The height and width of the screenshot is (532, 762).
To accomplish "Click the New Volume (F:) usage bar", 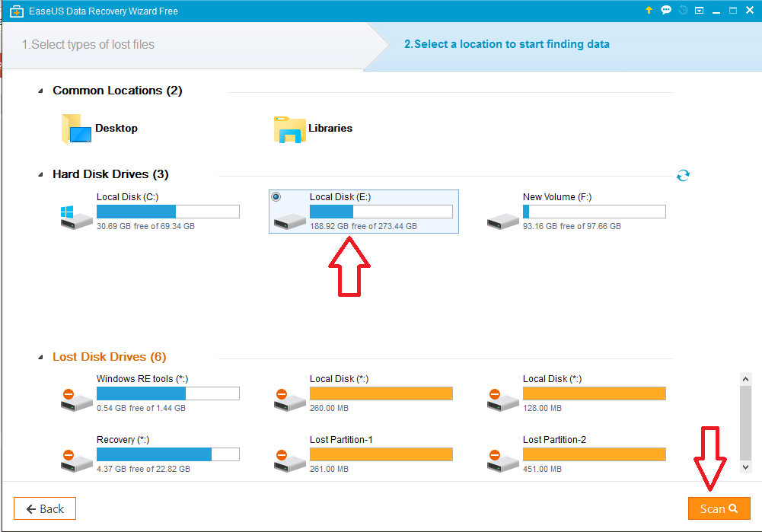I will 595,212.
